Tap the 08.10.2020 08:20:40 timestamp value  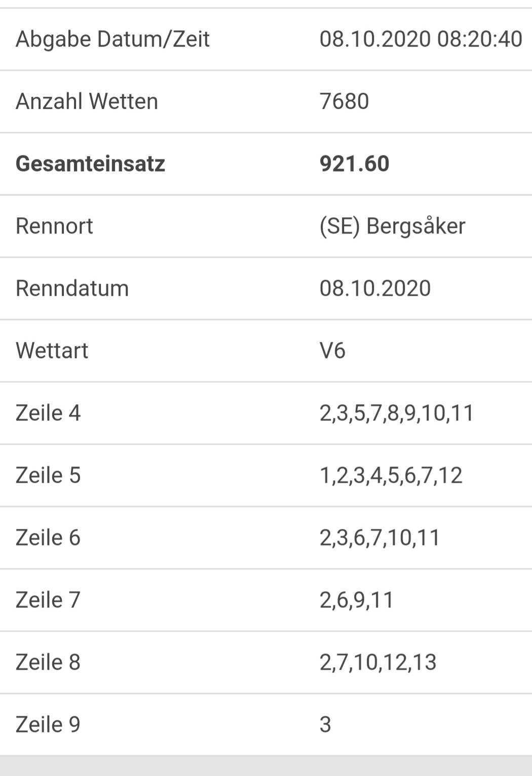[421, 39]
